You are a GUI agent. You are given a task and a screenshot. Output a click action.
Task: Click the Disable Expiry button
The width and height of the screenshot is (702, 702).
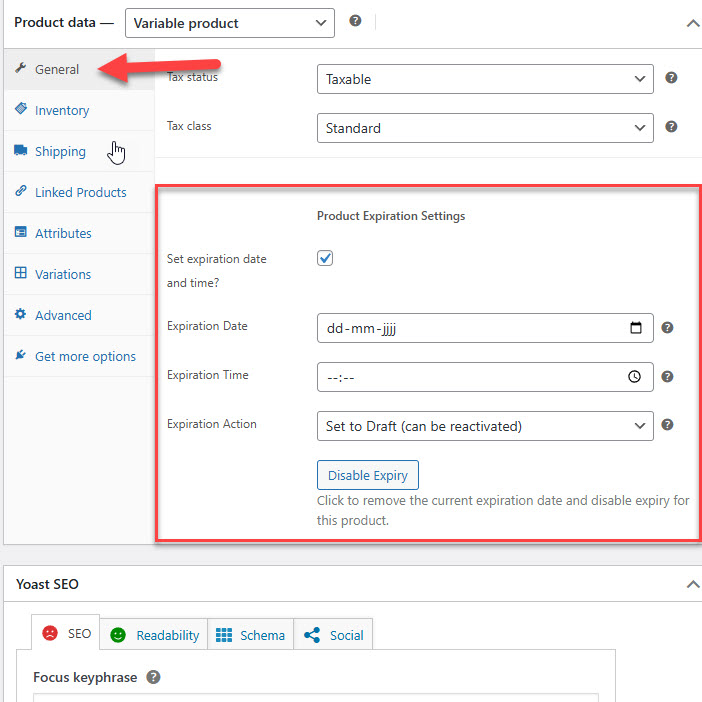tap(368, 475)
